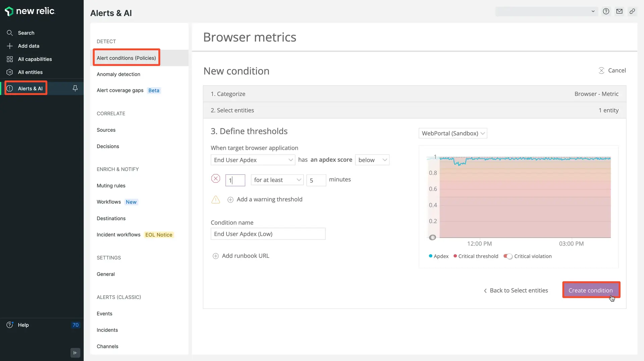Screen dimensions: 644x361
Task: Toggle Apdex legend series
Action: (x=438, y=256)
